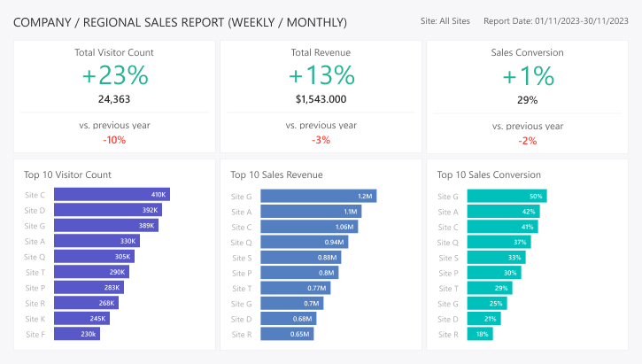Select the 0.77M revenue bar
The image size is (642, 364).
click(x=296, y=288)
